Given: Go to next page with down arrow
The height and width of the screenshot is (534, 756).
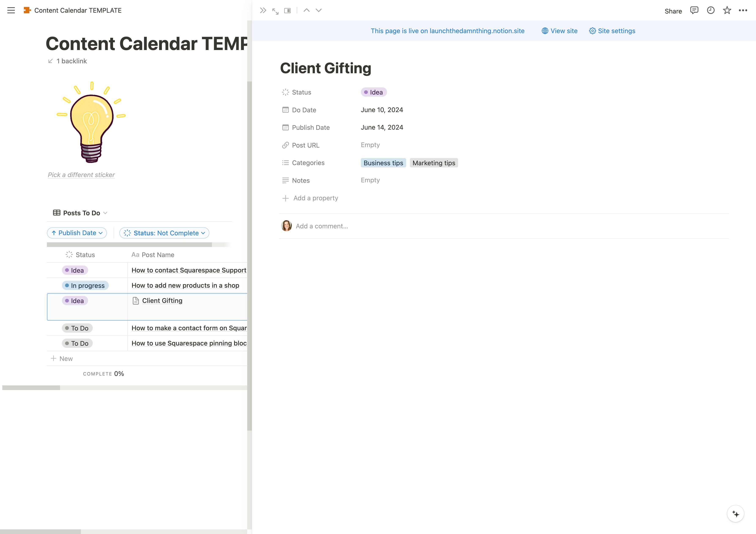Looking at the screenshot, I should pos(319,11).
